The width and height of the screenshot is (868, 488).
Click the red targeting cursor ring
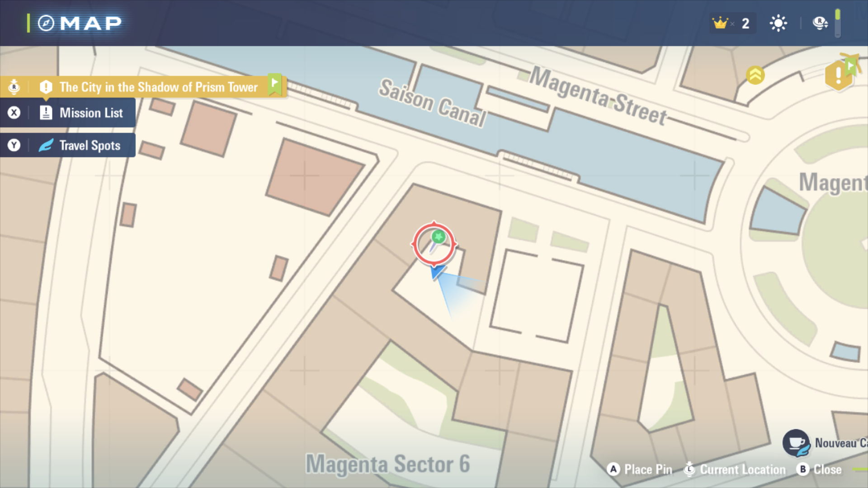(x=434, y=244)
